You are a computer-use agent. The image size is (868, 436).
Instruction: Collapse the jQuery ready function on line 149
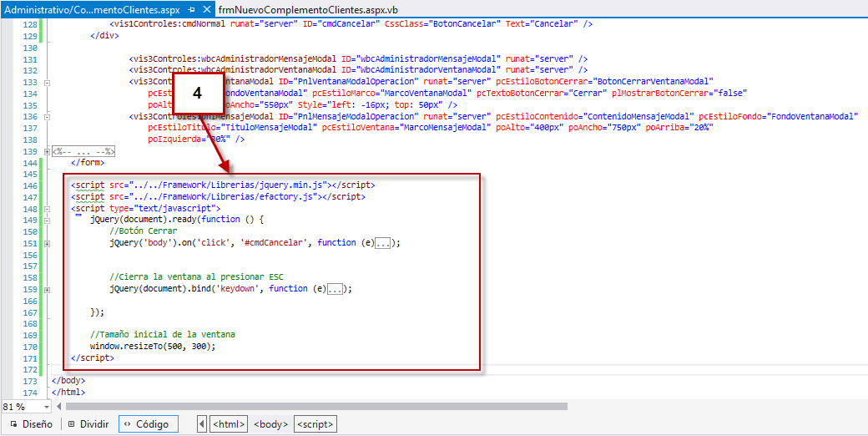coord(47,220)
